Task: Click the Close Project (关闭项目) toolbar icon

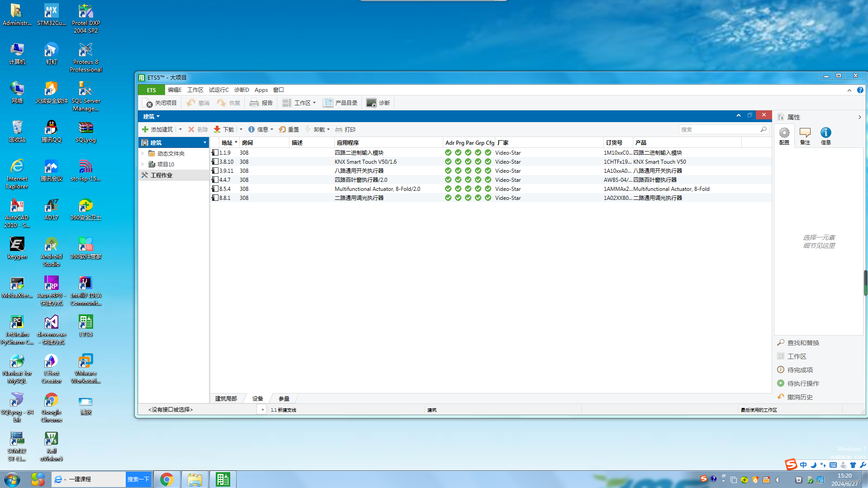Action: tap(147, 103)
